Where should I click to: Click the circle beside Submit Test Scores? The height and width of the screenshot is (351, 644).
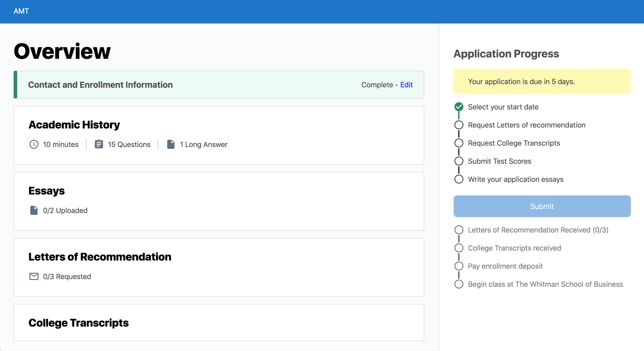459,161
